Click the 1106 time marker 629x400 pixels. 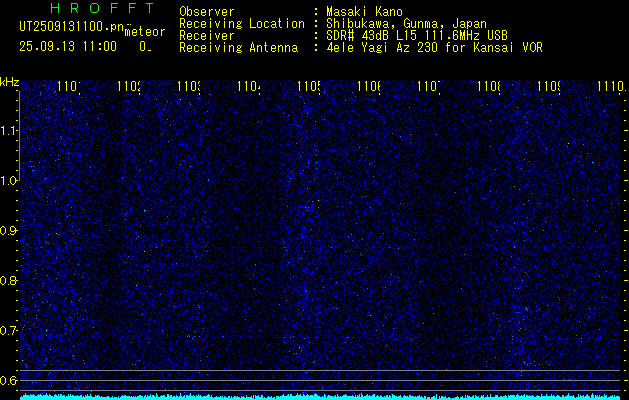369,86
